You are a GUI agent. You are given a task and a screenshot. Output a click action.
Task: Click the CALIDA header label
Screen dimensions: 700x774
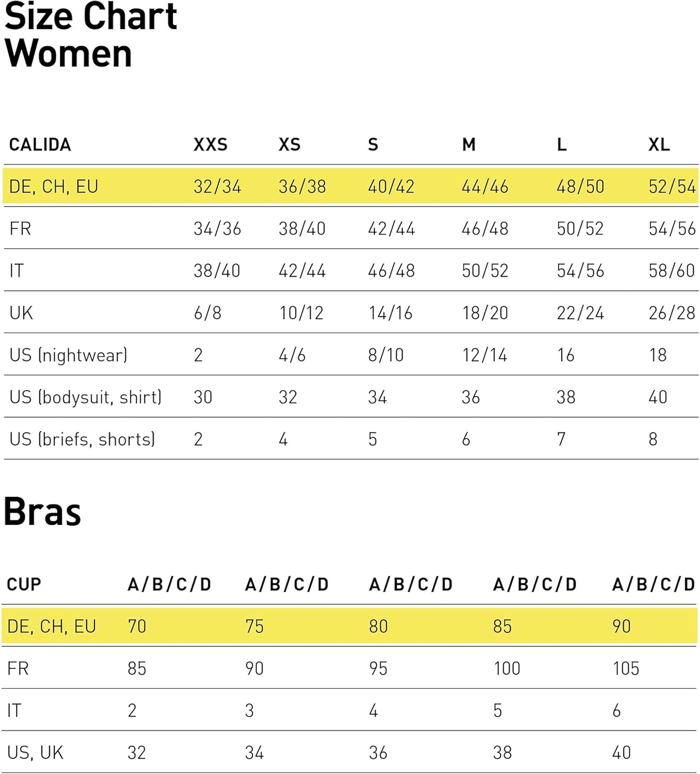(40, 144)
